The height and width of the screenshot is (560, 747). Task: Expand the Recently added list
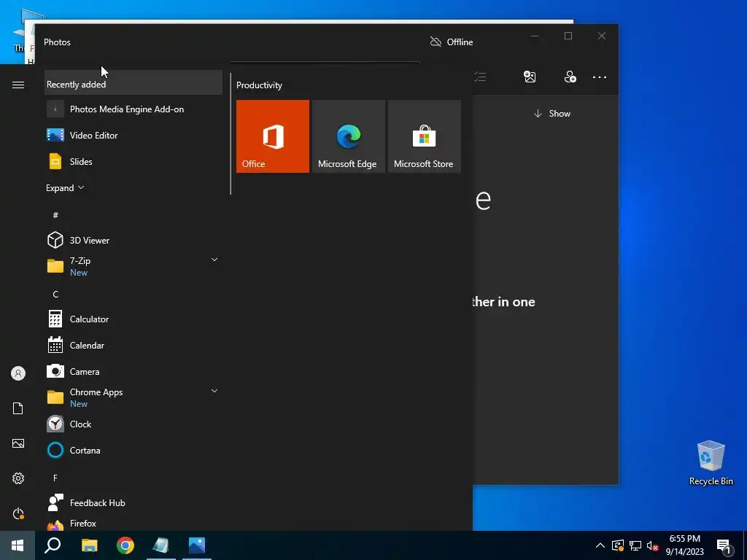65,187
